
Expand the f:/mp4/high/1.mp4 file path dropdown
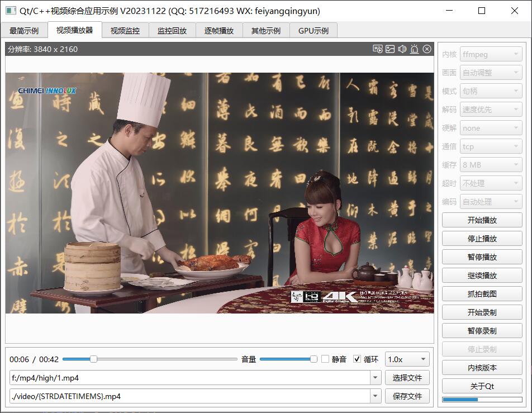(x=375, y=378)
